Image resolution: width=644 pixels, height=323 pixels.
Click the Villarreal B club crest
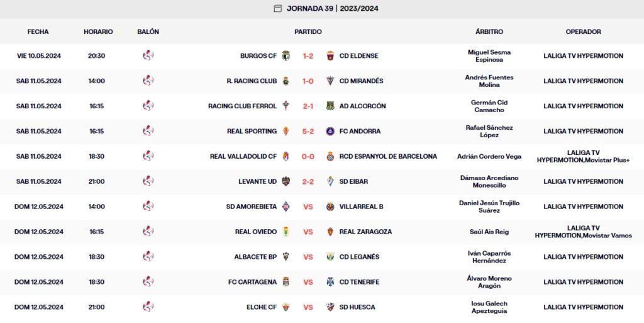coord(330,207)
